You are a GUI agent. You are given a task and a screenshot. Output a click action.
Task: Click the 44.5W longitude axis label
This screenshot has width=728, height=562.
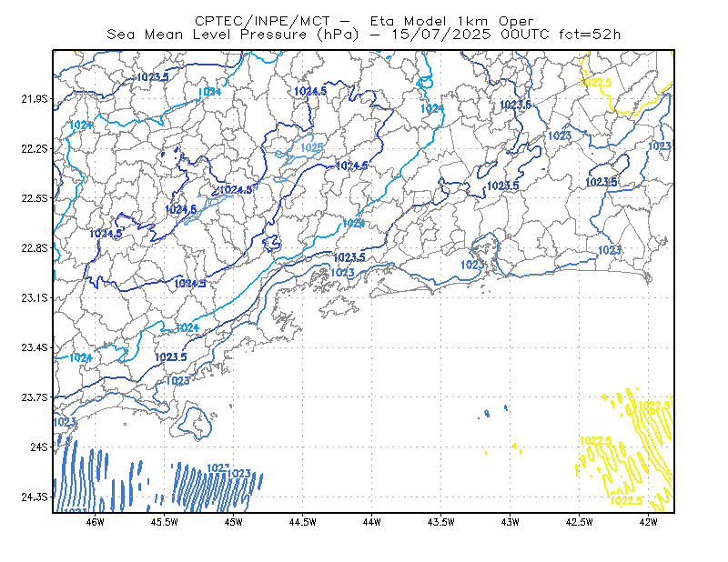point(302,522)
